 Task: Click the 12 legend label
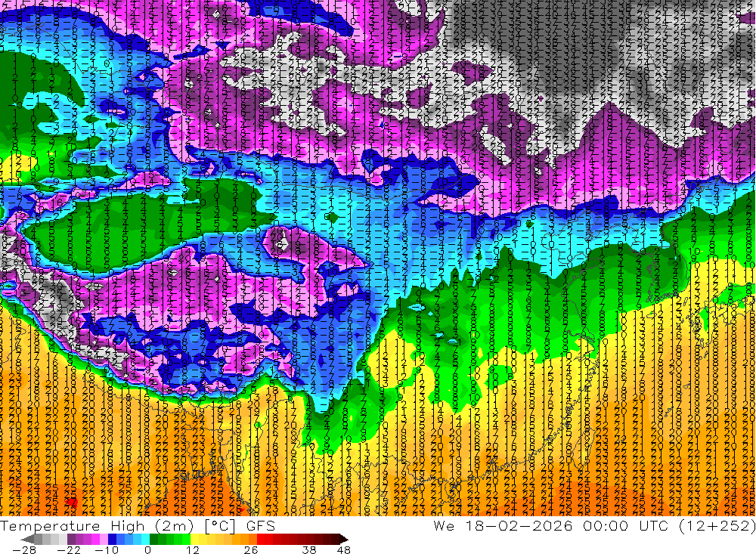[193, 550]
